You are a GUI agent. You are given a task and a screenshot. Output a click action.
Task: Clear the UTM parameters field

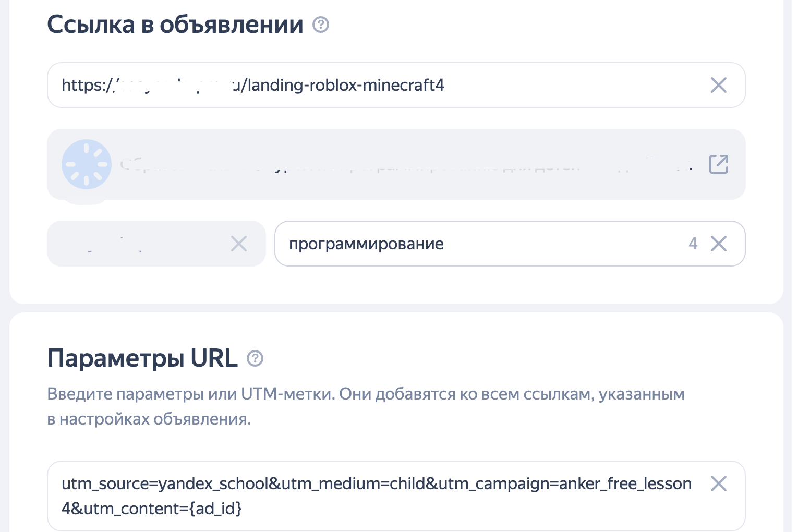718,483
